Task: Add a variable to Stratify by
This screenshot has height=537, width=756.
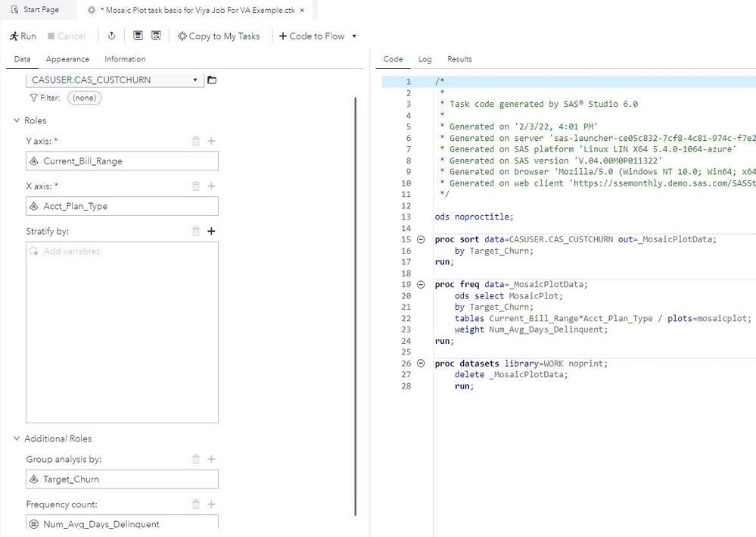Action: coord(211,232)
